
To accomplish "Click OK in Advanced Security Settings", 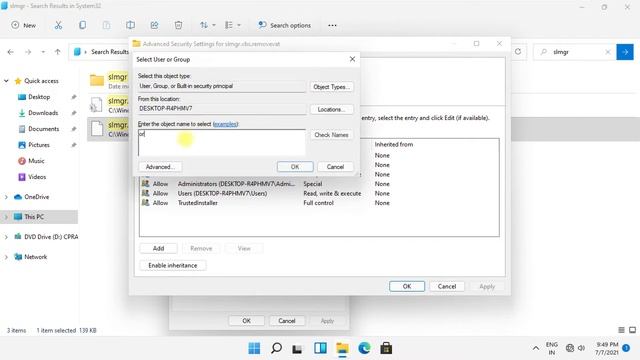I will click(407, 286).
